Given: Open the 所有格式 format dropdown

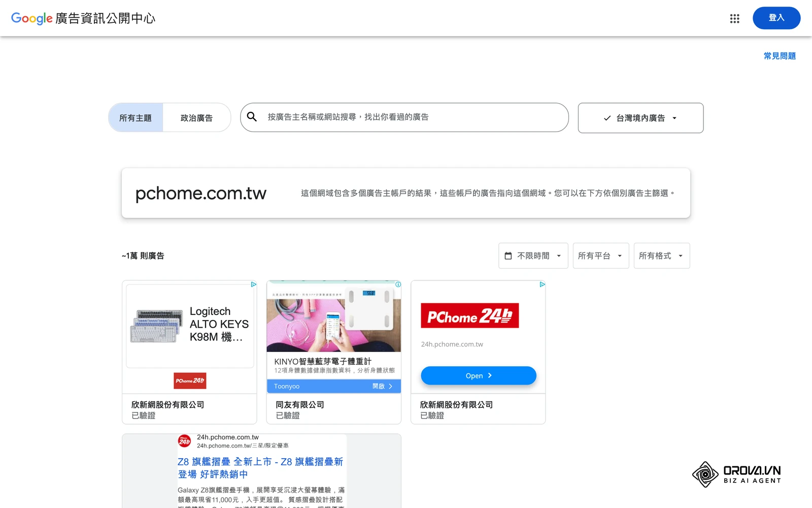Looking at the screenshot, I should point(662,256).
